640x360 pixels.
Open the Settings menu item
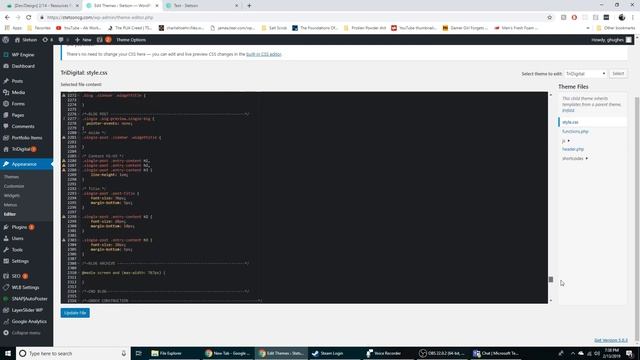pos(20,261)
